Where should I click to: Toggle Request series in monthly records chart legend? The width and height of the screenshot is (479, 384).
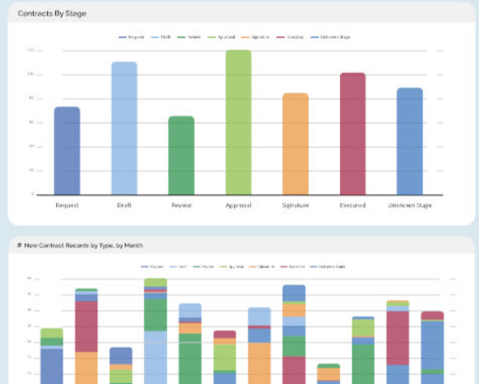pos(152,267)
